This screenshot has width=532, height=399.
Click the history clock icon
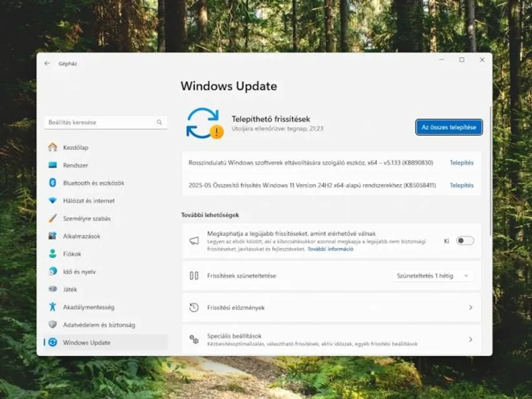pos(194,307)
